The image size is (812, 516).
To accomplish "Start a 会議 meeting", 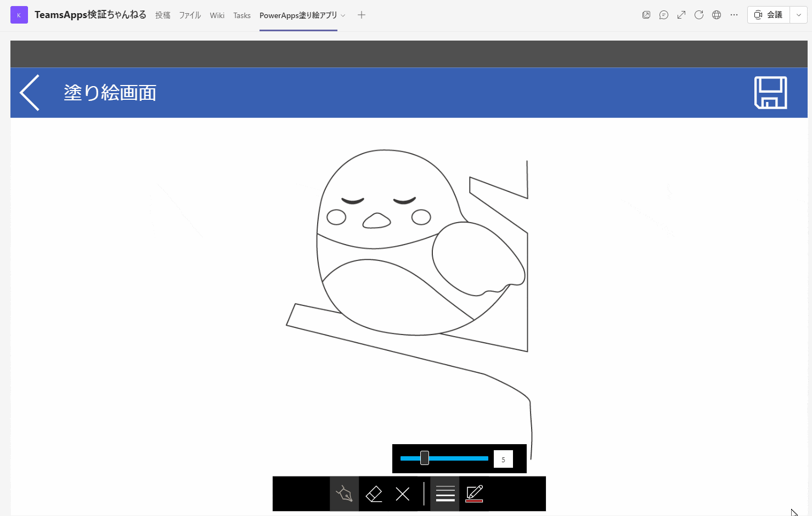I will (768, 15).
